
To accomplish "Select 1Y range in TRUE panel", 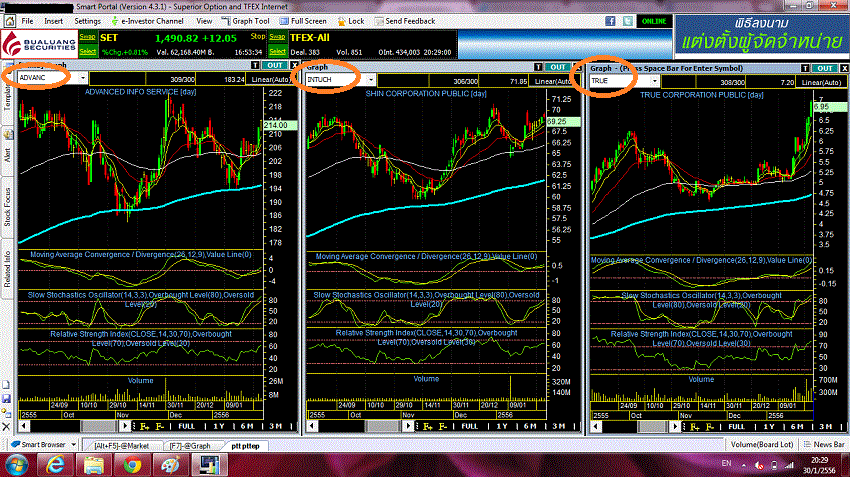I will click(769, 427).
